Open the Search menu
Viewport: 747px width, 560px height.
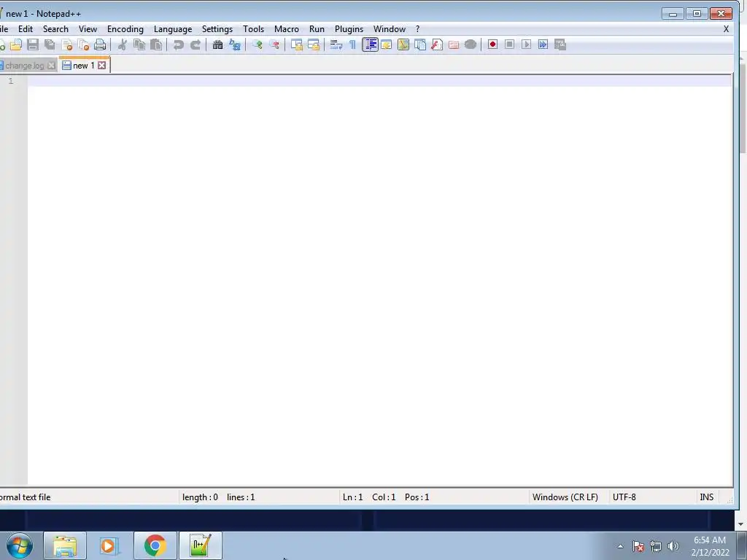(x=55, y=29)
